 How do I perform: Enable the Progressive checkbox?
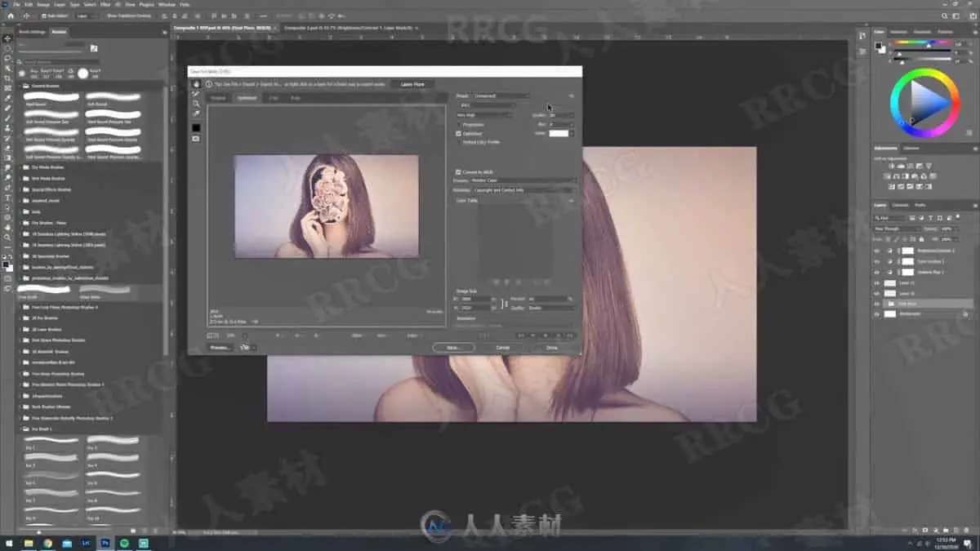(x=458, y=124)
